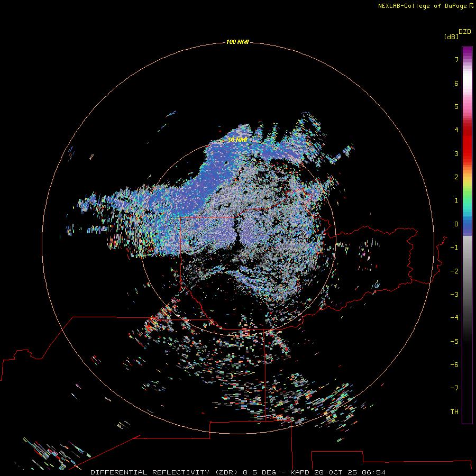Click the 3 value on the color scale

point(456,153)
